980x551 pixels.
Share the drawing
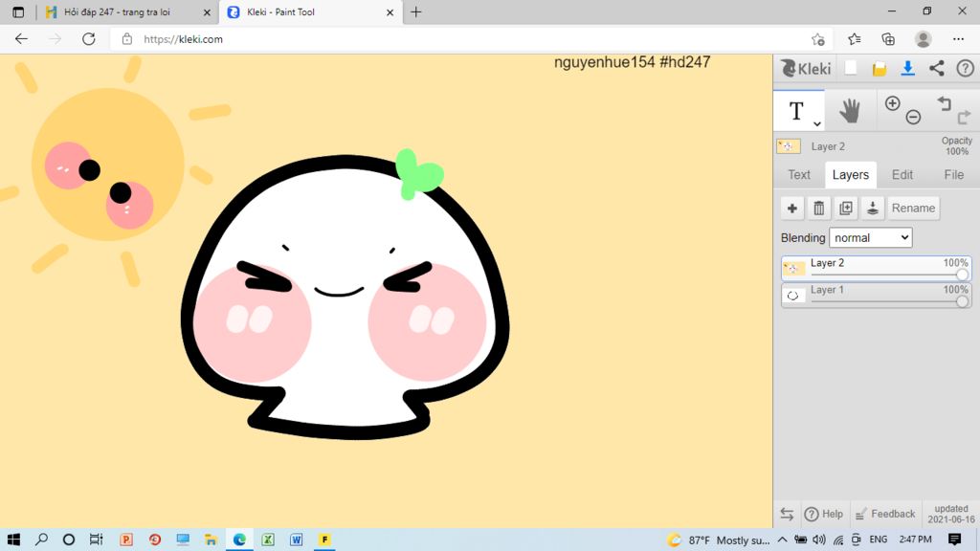click(936, 68)
